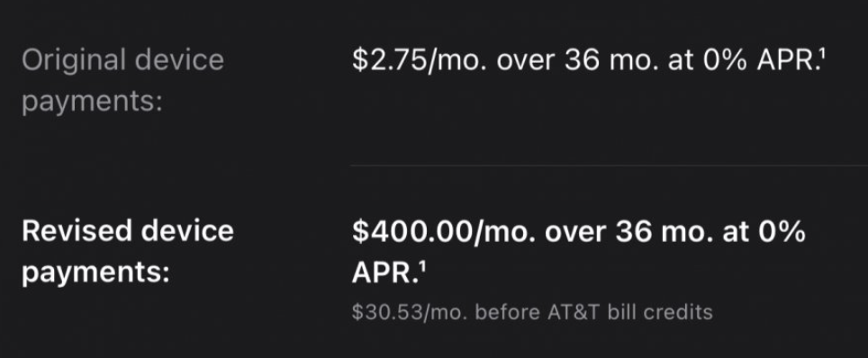This screenshot has height=358, width=868.
Task: Click bold "APR." text in revised row
Action: 384,273
